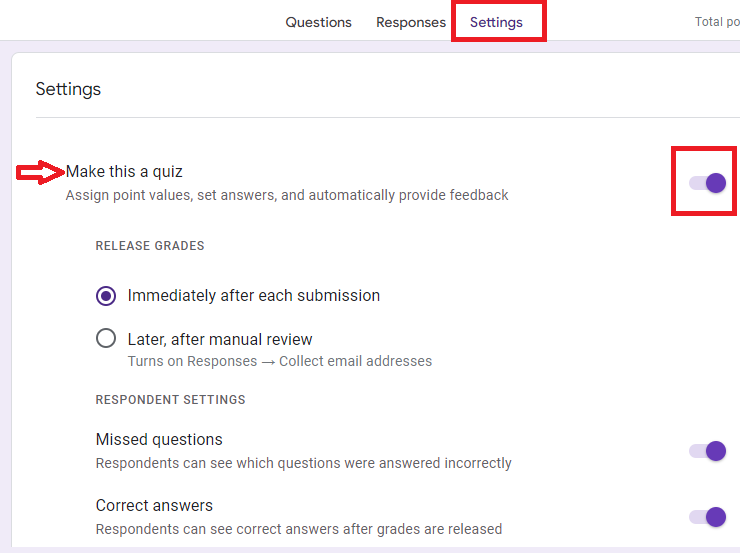Click the Total points text
This screenshot has height=553, width=740.
pyautogui.click(x=717, y=22)
